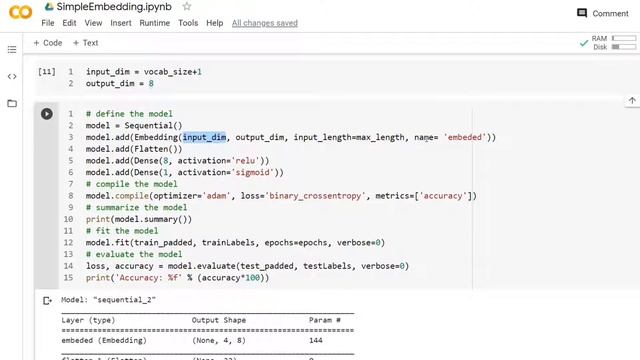Click the output toggle icon beside Model summary

coord(47,301)
